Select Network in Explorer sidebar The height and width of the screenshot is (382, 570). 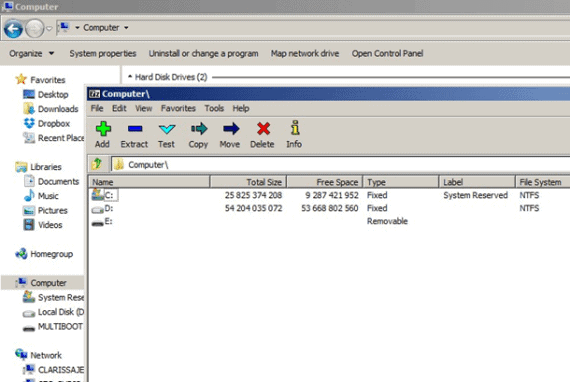[39, 355]
